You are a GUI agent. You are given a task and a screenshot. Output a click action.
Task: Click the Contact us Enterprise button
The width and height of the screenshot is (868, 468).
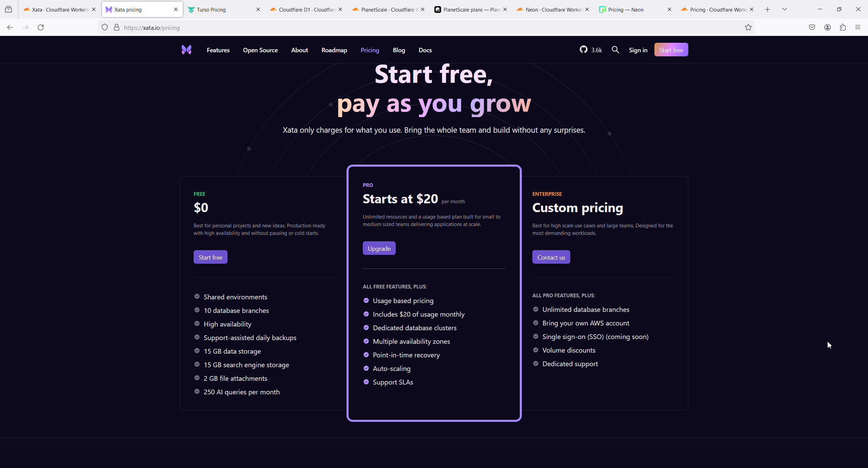click(551, 257)
